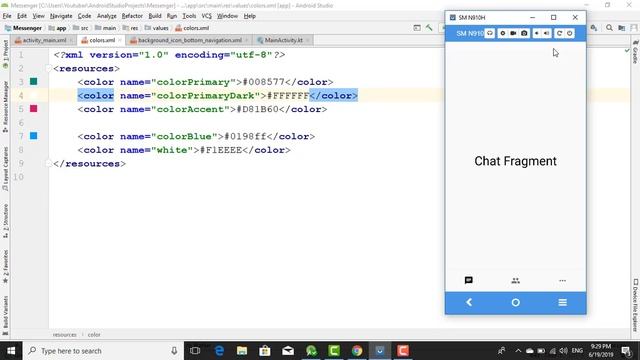
Task: Open Layout Captures side panel
Action: pyautogui.click(x=5, y=169)
